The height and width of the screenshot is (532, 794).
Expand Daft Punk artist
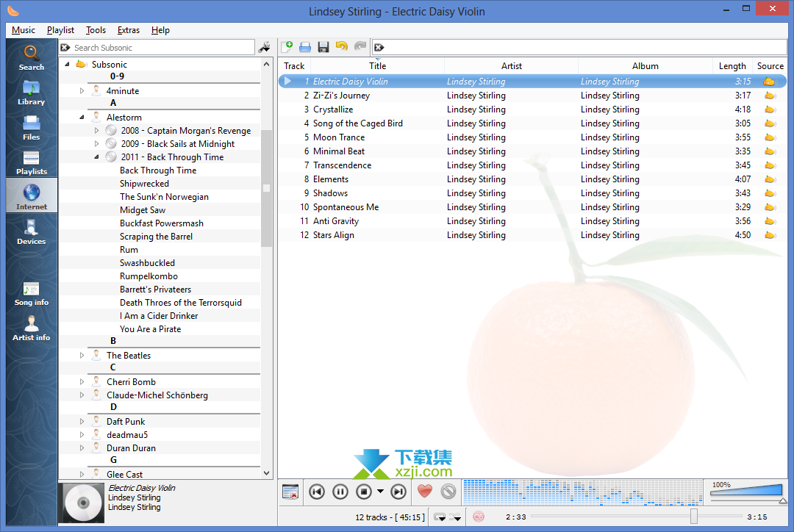point(82,421)
